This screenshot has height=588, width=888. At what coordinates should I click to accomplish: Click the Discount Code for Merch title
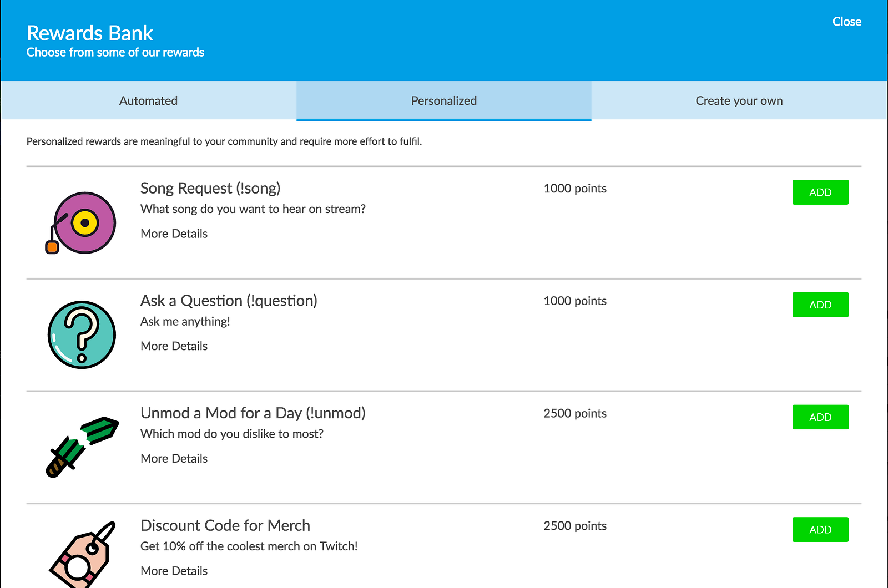pos(225,525)
